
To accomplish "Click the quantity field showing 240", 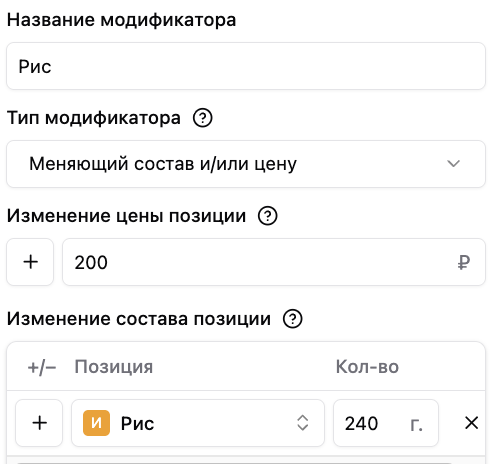I will [x=386, y=423].
